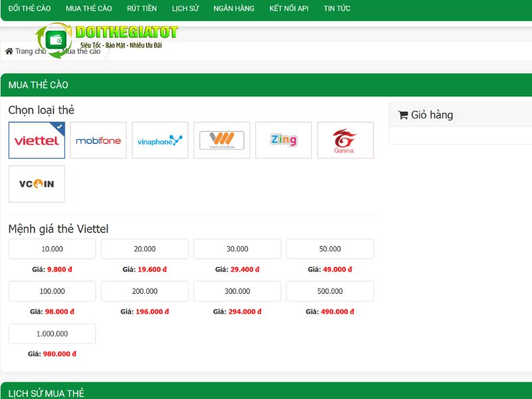The height and width of the screenshot is (399, 532).
Task: Click the price text 294.000 đ
Action: tap(245, 311)
